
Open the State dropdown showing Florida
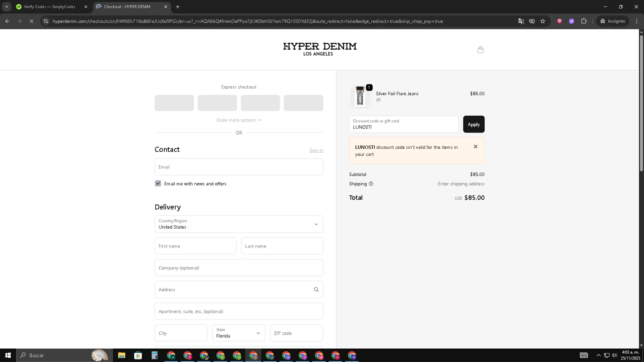(x=239, y=333)
